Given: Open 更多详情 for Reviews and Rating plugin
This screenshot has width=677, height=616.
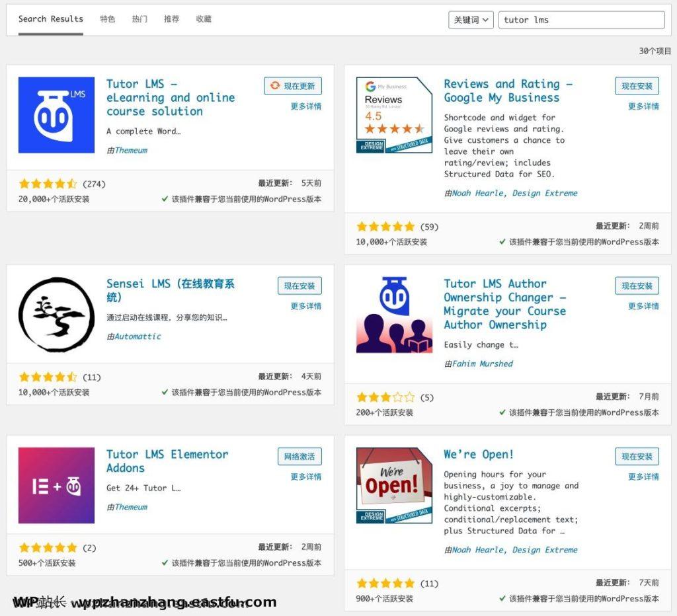Looking at the screenshot, I should (x=643, y=106).
